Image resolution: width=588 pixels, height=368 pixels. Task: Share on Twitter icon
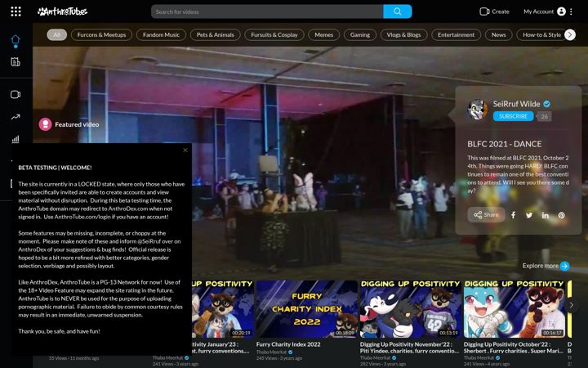click(529, 215)
